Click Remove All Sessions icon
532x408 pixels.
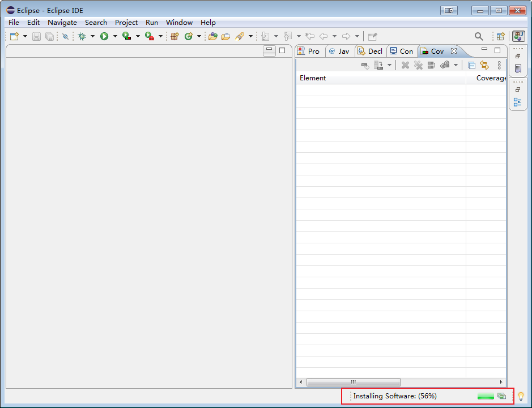coord(418,65)
